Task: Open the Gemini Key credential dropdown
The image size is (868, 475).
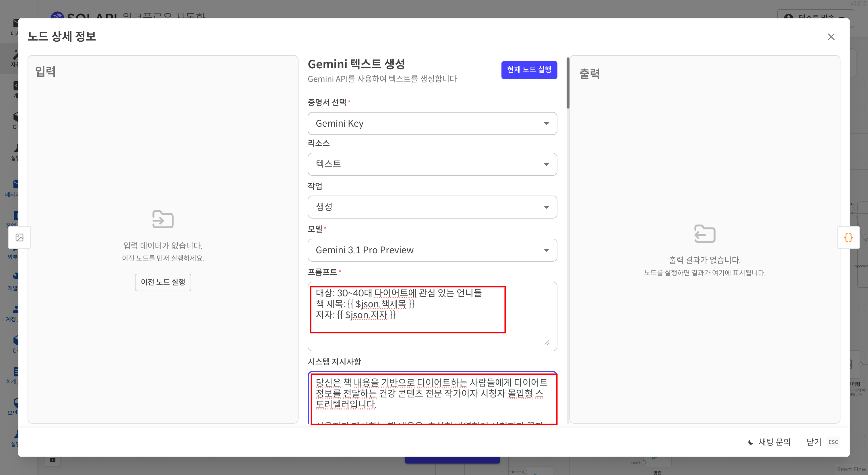Action: click(x=432, y=123)
